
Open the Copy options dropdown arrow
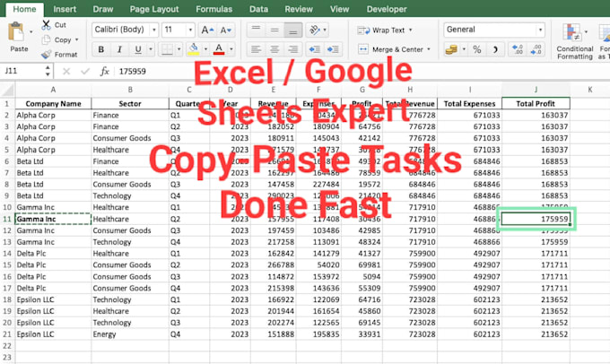coord(76,39)
